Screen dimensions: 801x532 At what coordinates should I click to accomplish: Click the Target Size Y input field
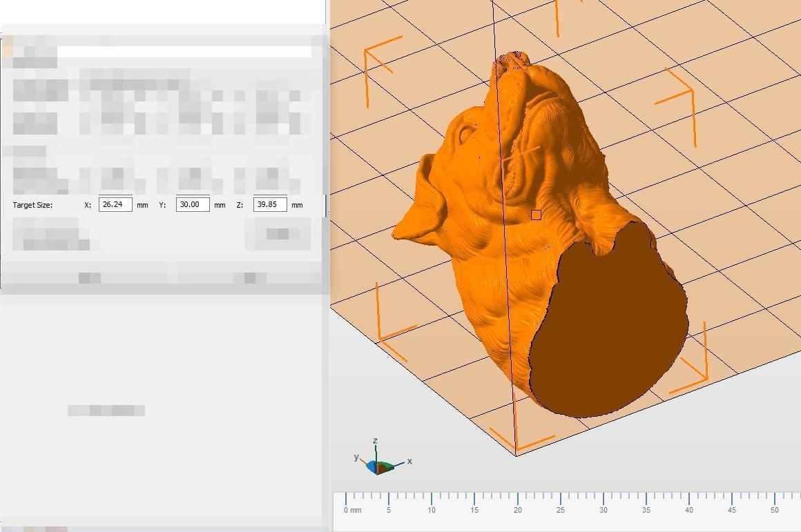tap(193, 204)
